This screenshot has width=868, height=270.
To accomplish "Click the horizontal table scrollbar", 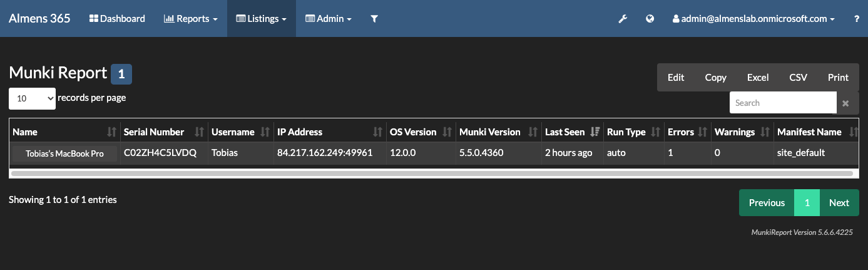I will 432,173.
